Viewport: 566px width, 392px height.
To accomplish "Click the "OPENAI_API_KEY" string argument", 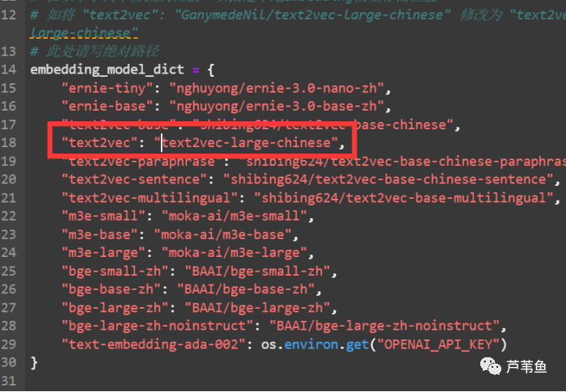I will pos(438,344).
